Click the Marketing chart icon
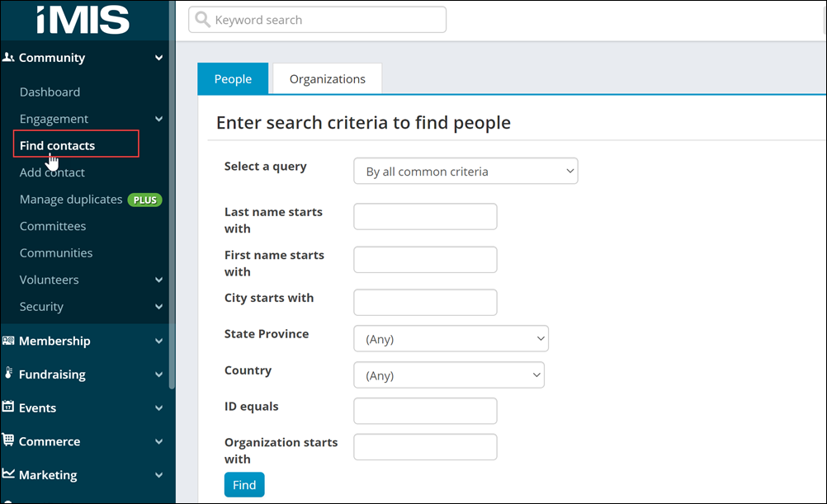This screenshot has height=504, width=827. click(8, 474)
